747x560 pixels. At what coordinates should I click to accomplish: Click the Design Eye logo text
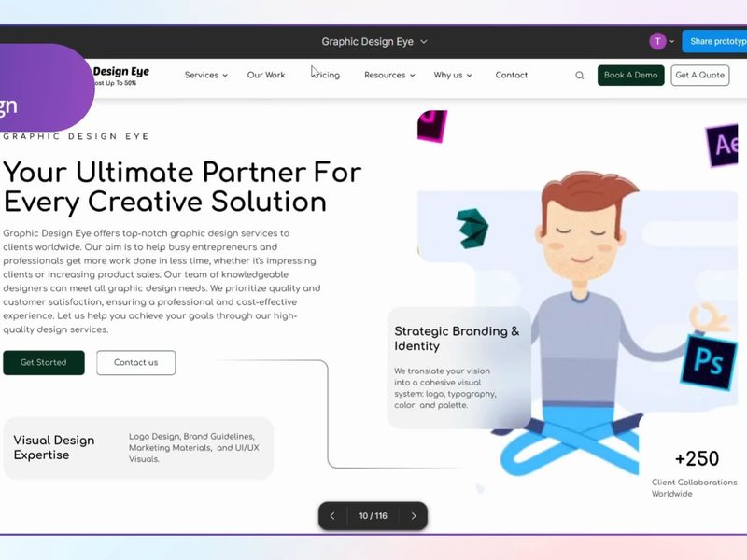click(x=121, y=72)
